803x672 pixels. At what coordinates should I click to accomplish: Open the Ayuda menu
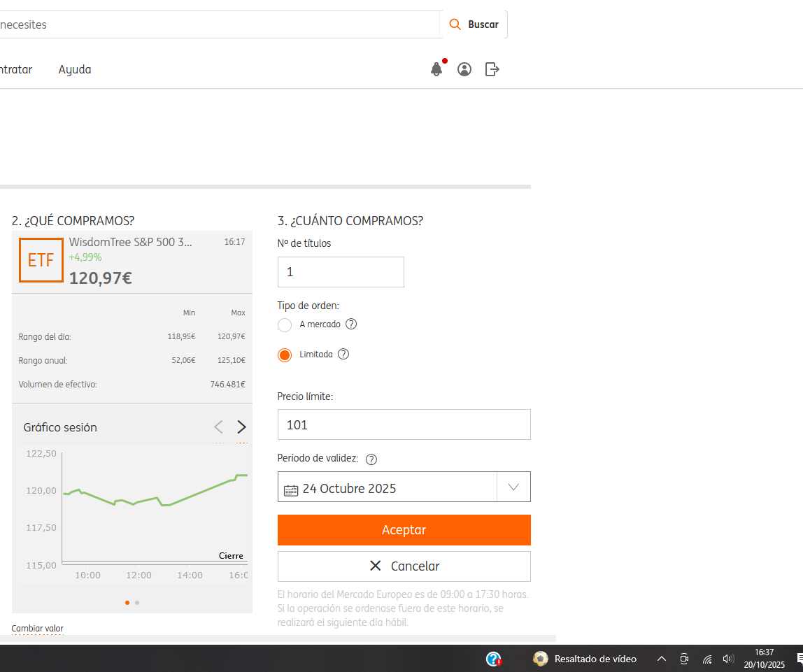pos(75,70)
